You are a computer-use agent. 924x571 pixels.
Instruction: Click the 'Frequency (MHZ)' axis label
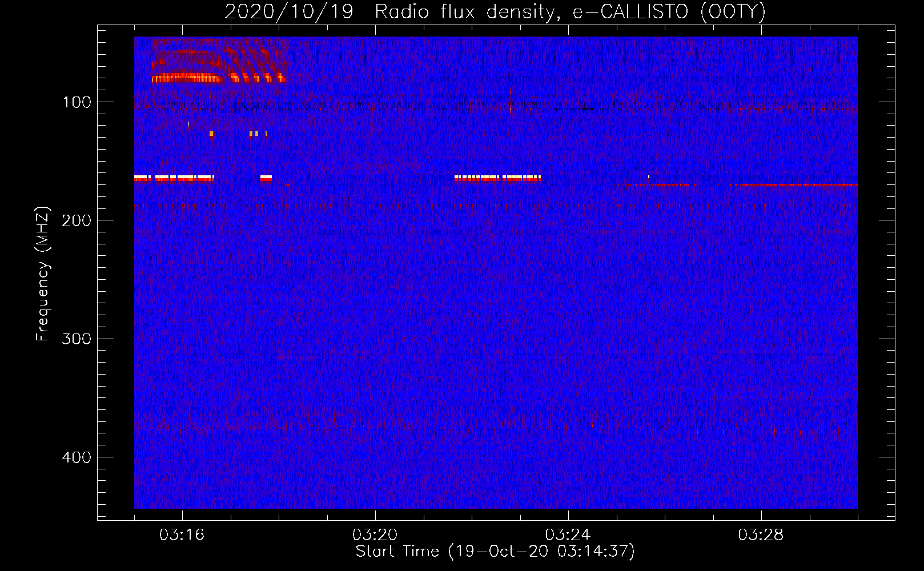(x=43, y=274)
